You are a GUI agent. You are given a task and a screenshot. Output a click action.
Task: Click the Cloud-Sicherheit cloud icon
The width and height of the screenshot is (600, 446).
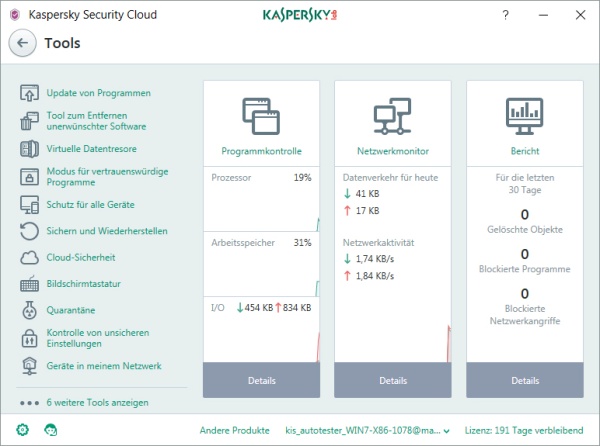pyautogui.click(x=29, y=257)
